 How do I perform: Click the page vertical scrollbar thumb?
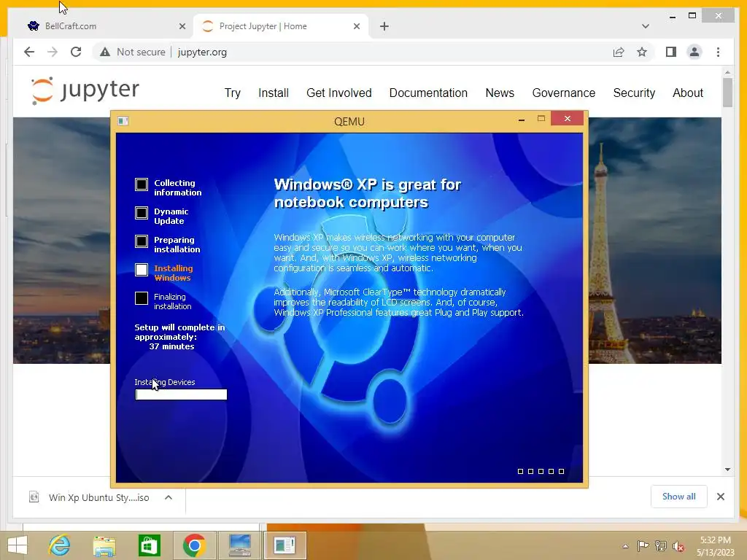coord(727,93)
